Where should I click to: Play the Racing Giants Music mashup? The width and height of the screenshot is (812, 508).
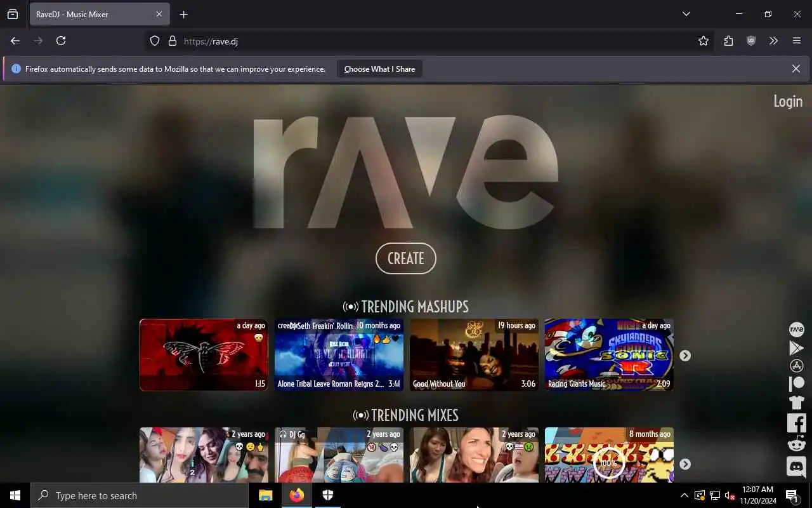(x=609, y=355)
